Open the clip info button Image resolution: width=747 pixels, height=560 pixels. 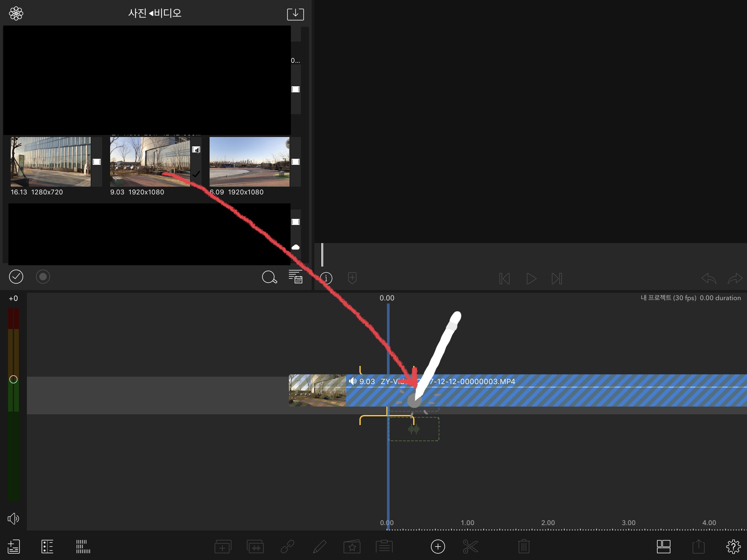[326, 278]
